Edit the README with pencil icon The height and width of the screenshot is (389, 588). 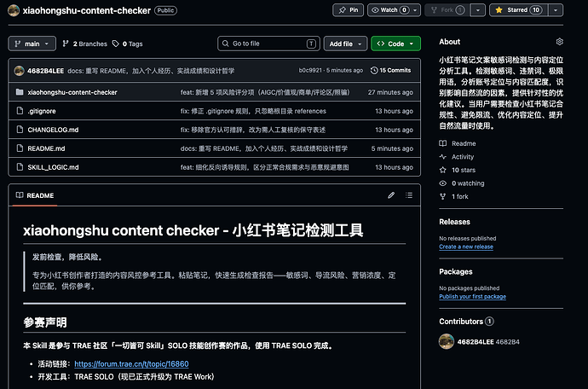pos(391,195)
